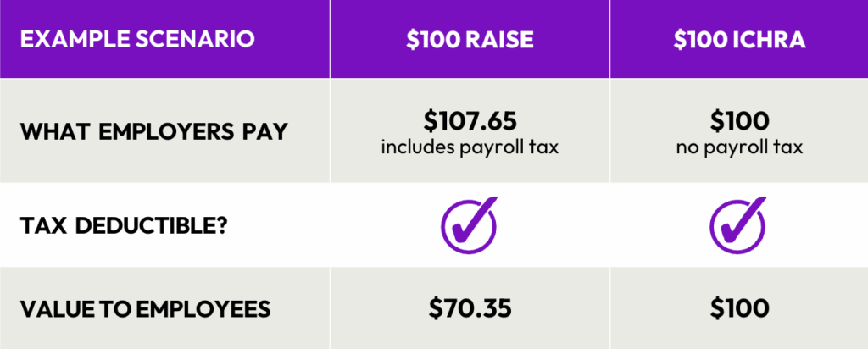Click the WHAT EMPLOYERS PAY row label

(x=154, y=131)
